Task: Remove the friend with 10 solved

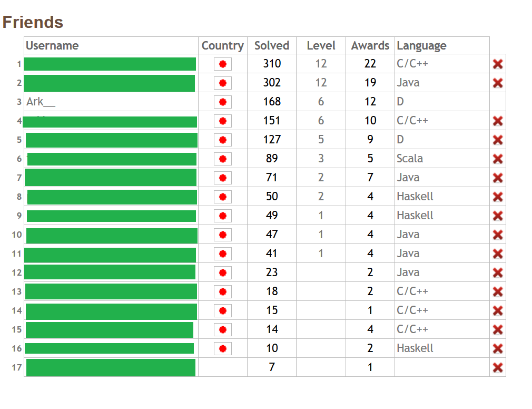Action: pyautogui.click(x=497, y=349)
